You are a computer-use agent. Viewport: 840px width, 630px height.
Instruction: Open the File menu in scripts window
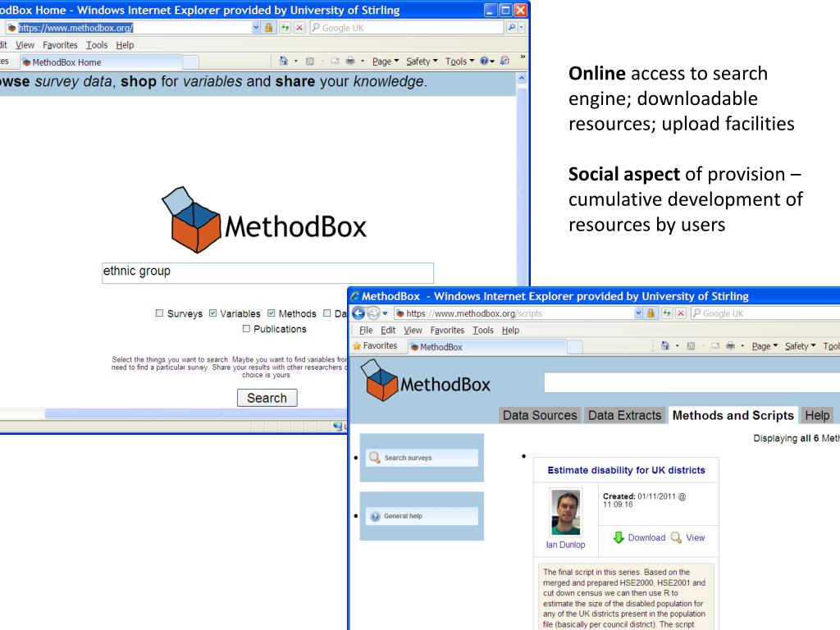tap(366, 330)
